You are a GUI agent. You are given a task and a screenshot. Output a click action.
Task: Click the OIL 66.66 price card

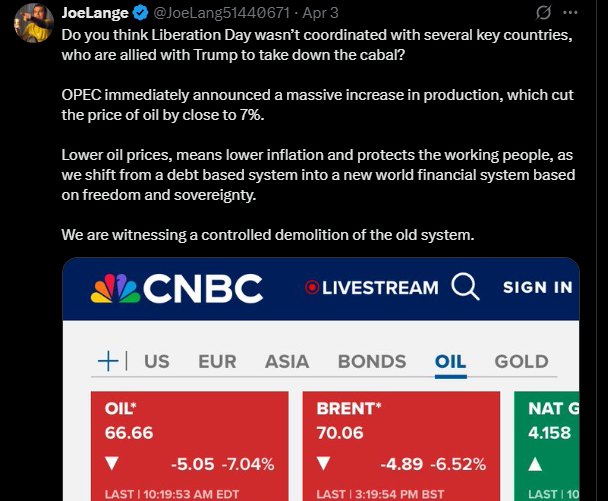tap(190, 446)
